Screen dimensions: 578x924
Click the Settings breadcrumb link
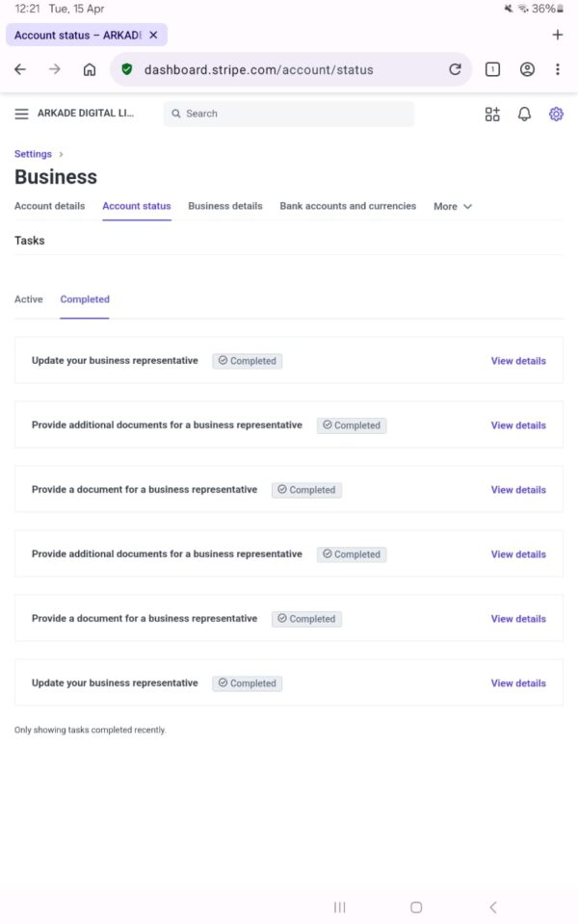33,154
